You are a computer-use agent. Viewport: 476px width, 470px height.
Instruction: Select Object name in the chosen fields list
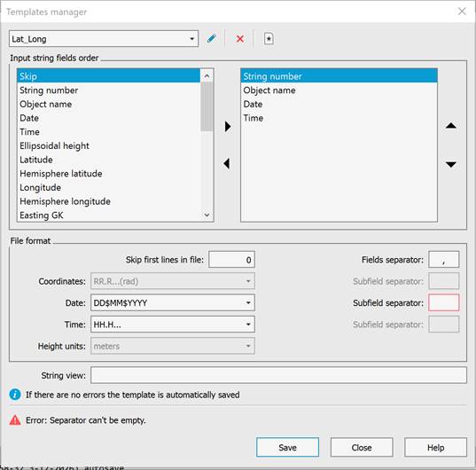(x=339, y=90)
